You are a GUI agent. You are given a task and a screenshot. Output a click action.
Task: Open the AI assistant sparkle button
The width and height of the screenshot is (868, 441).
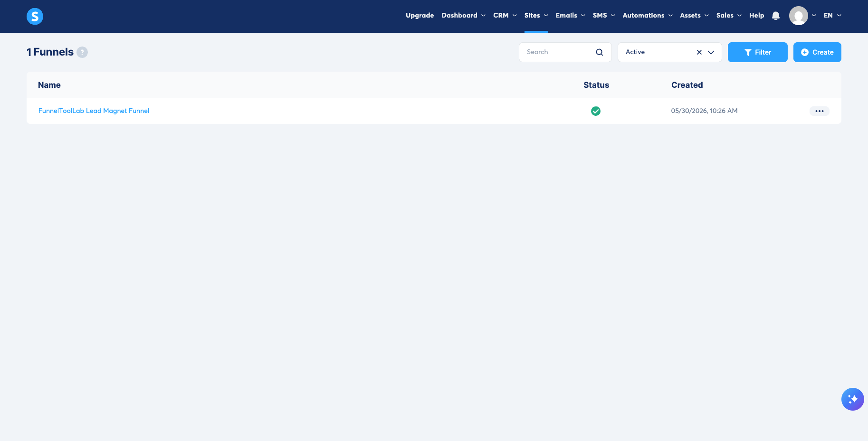[853, 399]
